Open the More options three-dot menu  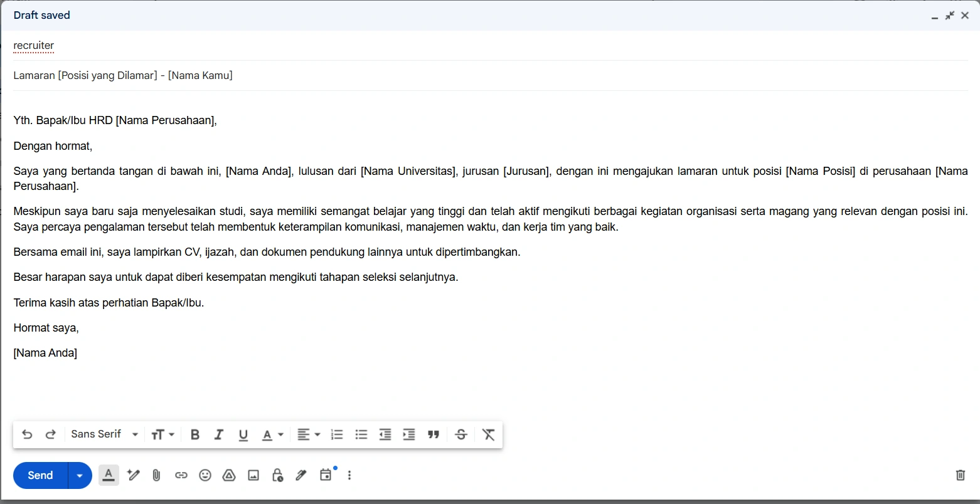click(349, 475)
